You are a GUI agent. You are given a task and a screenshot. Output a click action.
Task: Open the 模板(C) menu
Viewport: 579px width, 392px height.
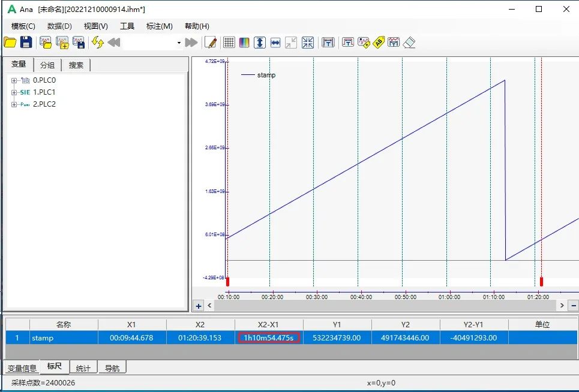point(23,26)
